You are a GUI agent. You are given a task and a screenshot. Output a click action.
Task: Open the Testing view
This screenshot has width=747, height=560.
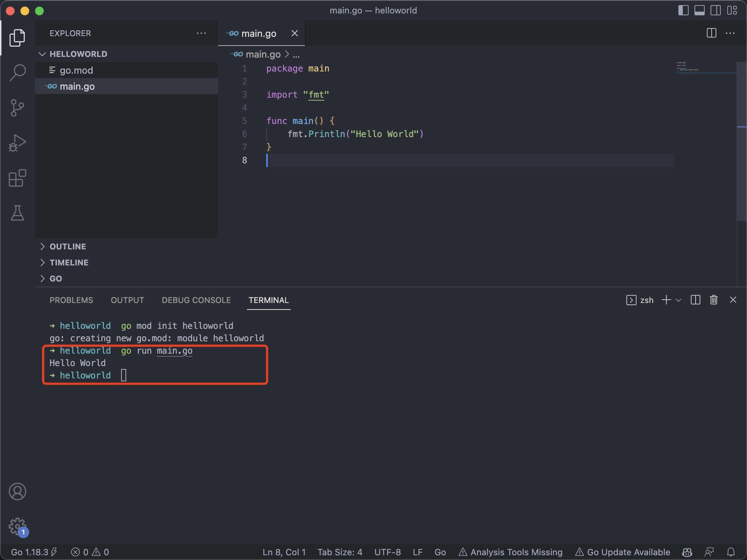click(x=17, y=213)
